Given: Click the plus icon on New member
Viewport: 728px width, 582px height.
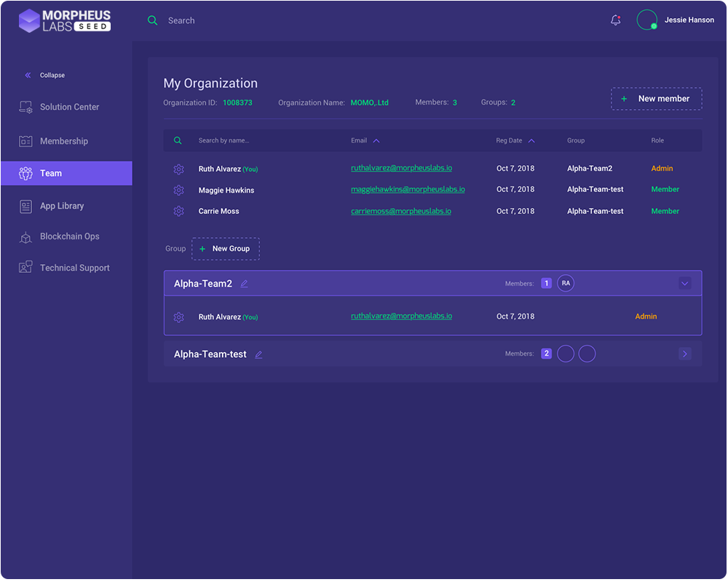Looking at the screenshot, I should coord(624,99).
